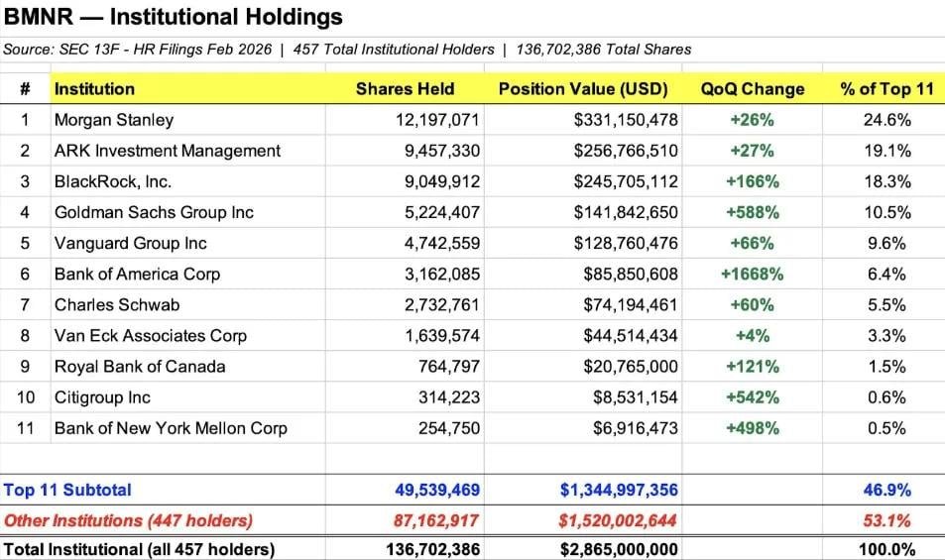Select the Morgan Stanley institution cell
Viewport: 945px width, 560px height.
click(114, 120)
